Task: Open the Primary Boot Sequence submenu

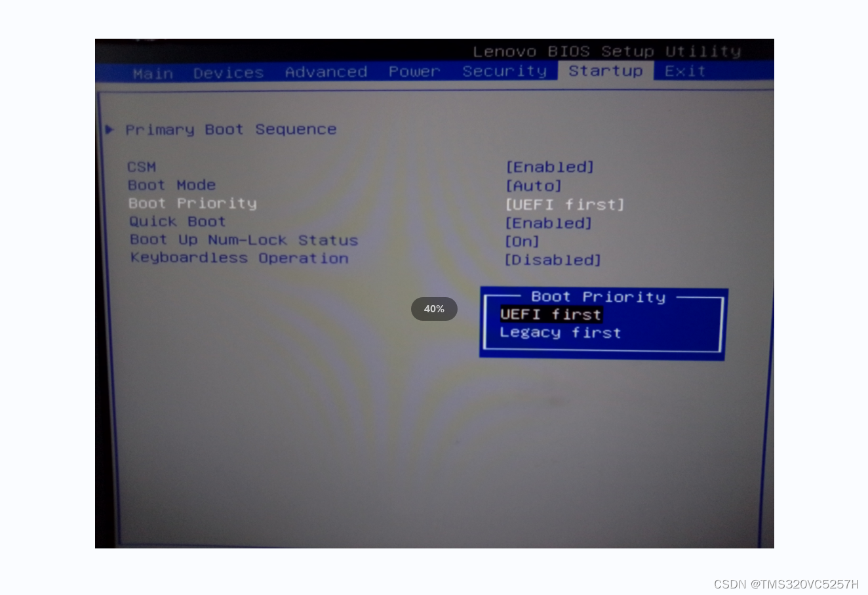Action: pos(231,129)
